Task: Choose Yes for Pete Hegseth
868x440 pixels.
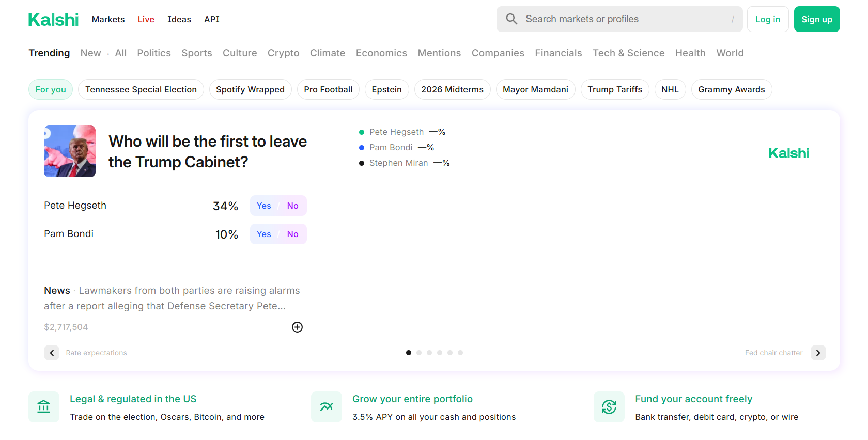Action: [263, 206]
